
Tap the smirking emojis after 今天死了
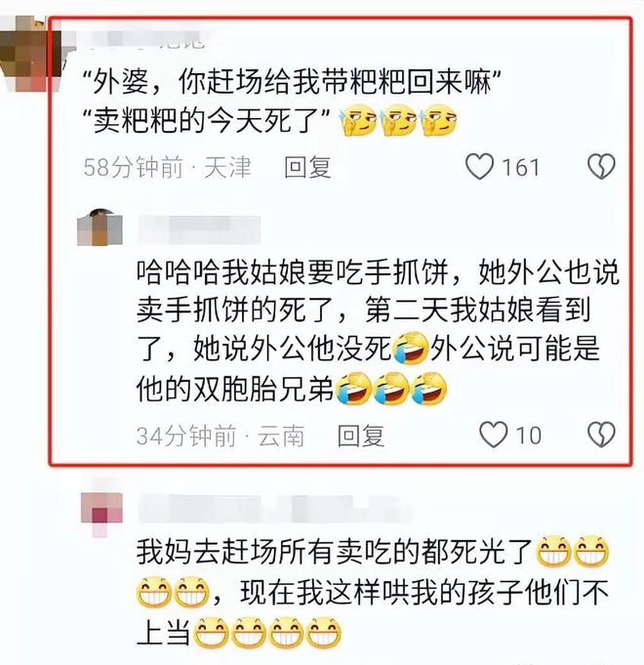pos(399,120)
